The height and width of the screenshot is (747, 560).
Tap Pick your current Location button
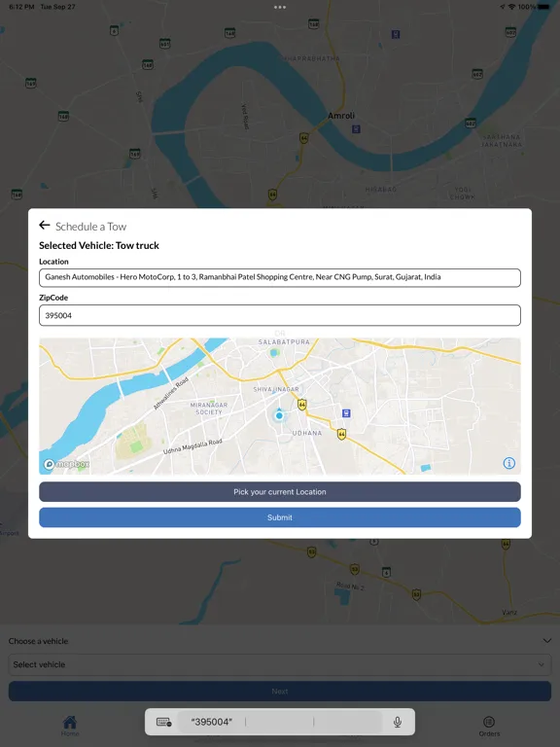click(280, 491)
